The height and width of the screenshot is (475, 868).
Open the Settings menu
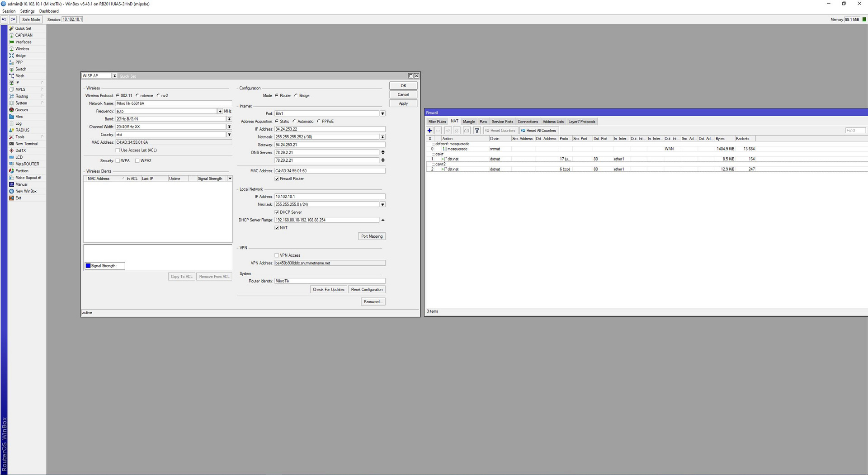coord(28,11)
